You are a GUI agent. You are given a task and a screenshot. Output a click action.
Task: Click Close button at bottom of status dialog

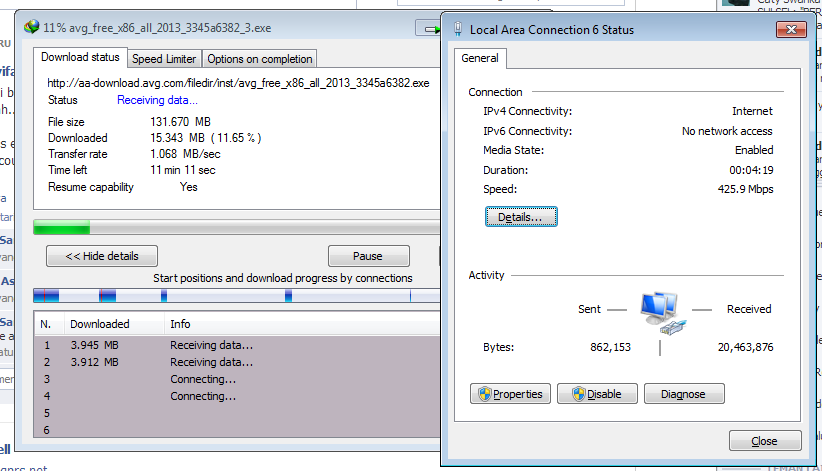click(x=765, y=441)
